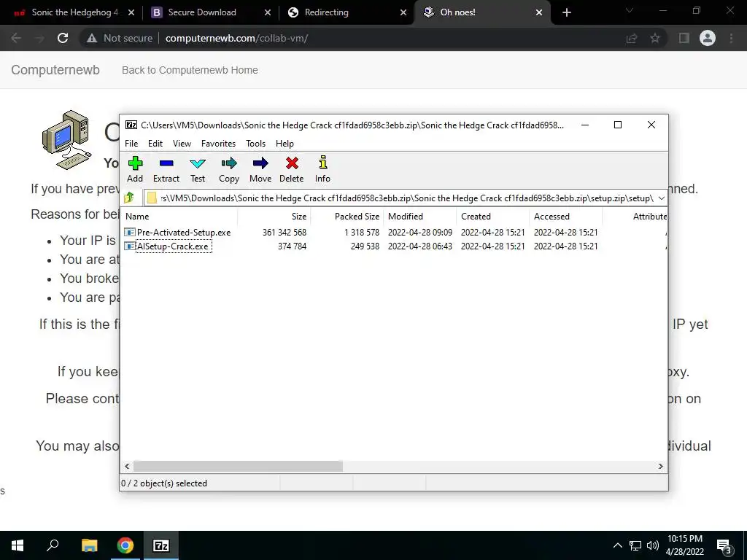Click the 7z icon in window title bar

point(131,125)
